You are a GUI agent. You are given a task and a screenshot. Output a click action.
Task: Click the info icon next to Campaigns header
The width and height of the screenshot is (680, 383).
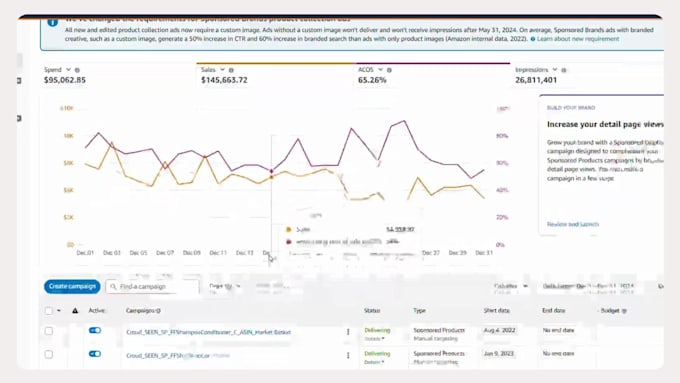[x=158, y=311]
